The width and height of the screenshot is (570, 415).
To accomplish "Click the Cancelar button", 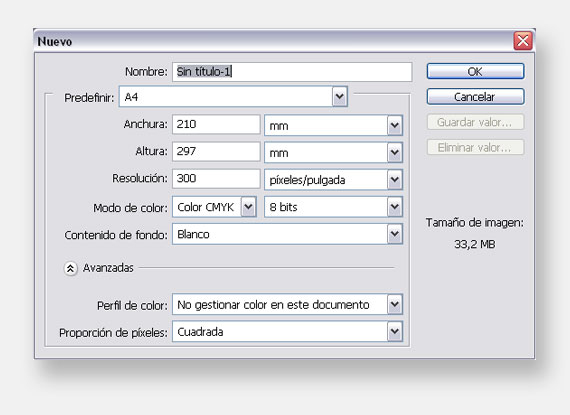I will [x=475, y=97].
